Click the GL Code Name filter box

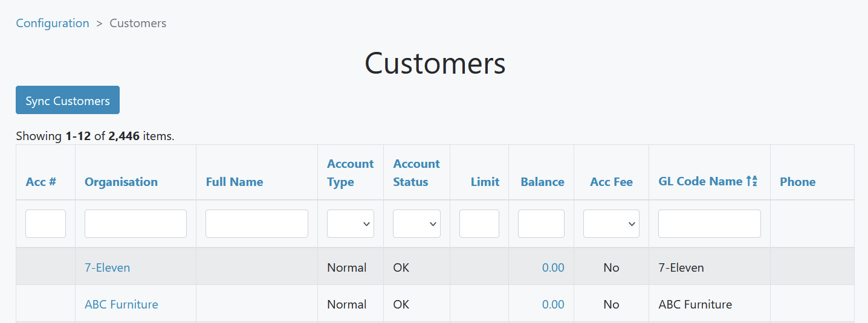710,223
